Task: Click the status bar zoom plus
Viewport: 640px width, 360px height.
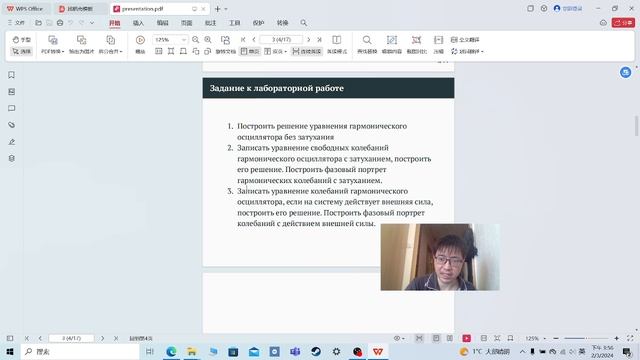Action: (616, 338)
